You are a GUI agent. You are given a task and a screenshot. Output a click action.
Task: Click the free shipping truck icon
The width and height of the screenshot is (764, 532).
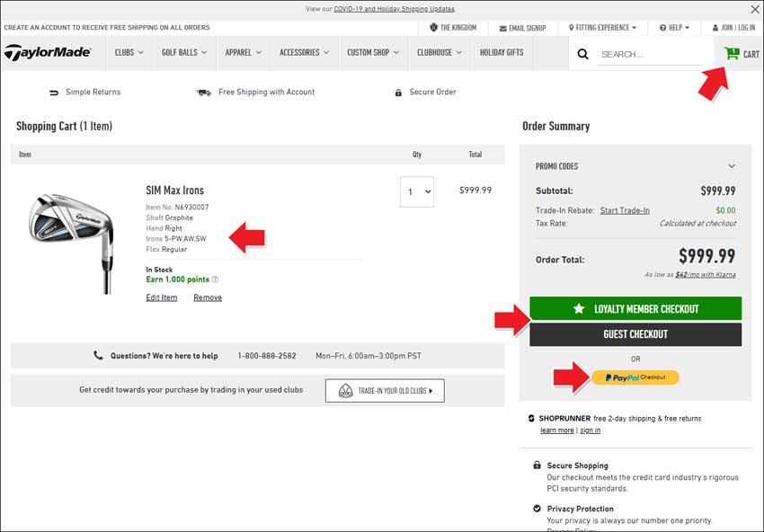click(204, 92)
